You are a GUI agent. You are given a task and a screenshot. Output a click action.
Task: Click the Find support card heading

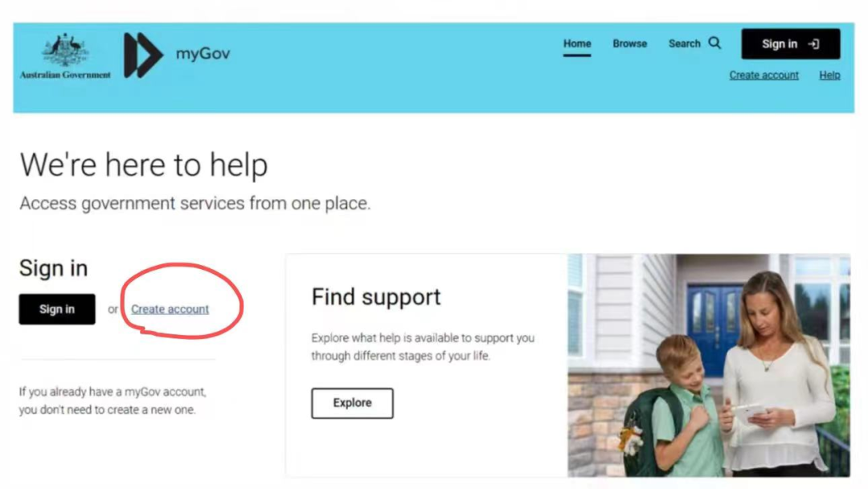[x=376, y=297]
